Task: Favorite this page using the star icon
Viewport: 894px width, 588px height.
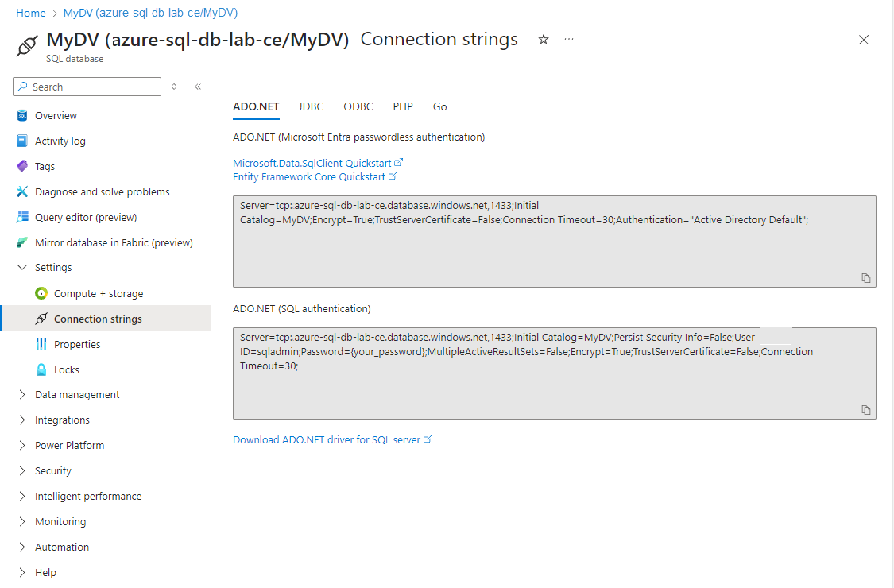Action: 543,39
